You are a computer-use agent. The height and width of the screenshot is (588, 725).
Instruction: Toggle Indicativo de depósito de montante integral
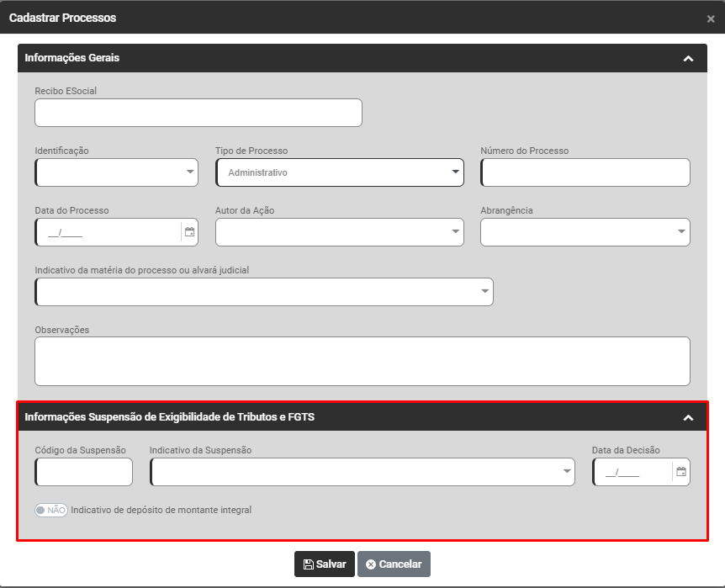[x=51, y=510]
